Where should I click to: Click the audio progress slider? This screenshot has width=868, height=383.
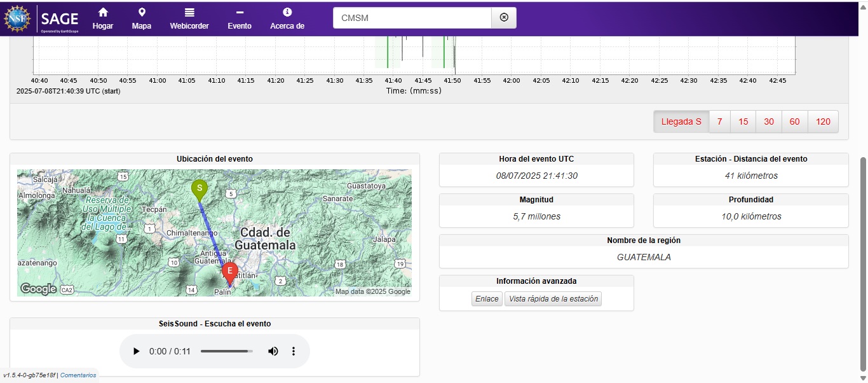click(x=226, y=351)
